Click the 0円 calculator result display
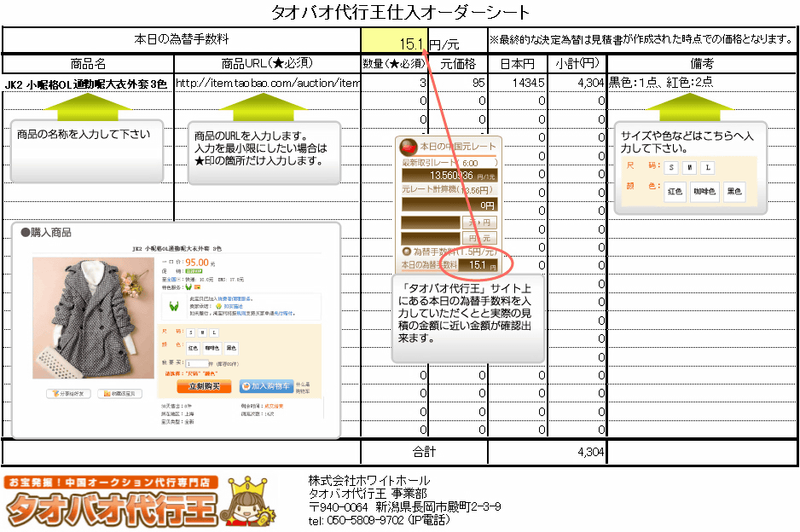Viewport: 800px width, 532px height. 449,205
